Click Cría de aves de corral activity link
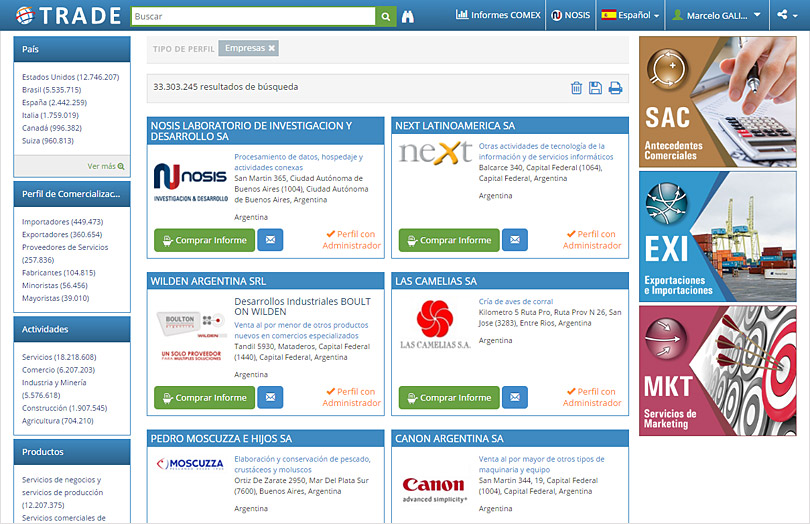 (516, 301)
